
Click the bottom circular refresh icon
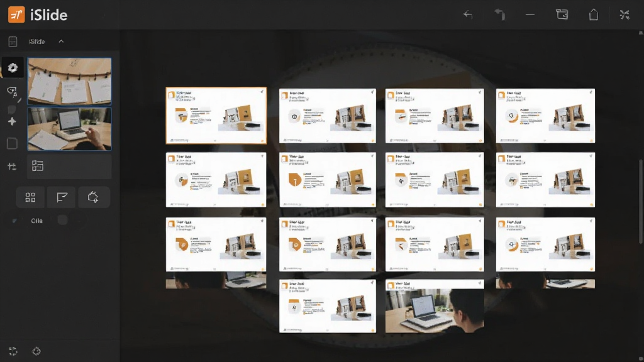[x=36, y=351]
